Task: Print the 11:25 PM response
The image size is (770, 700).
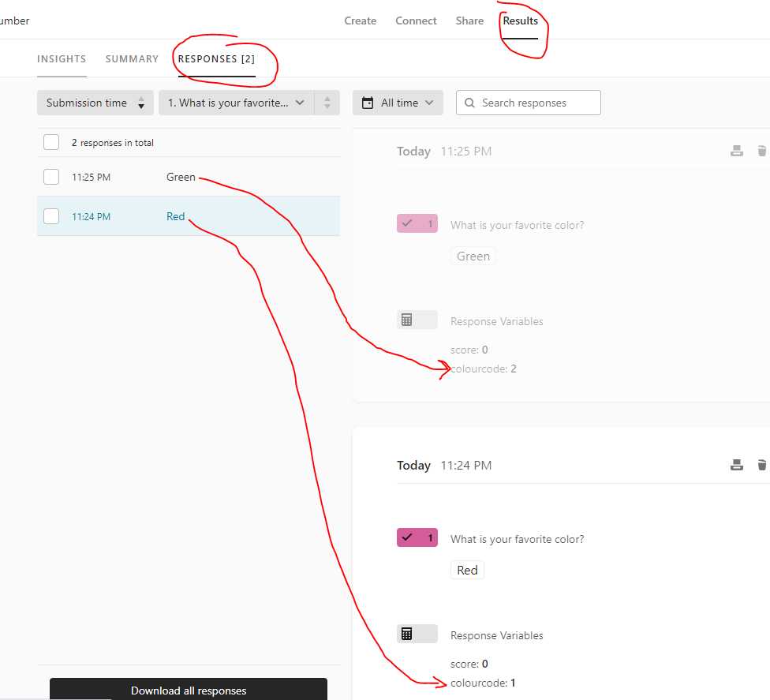Action: coord(736,151)
